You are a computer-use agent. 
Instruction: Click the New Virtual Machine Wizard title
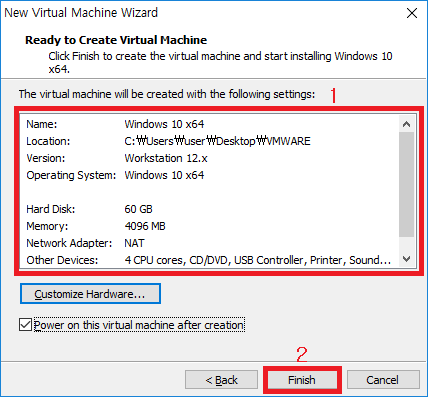click(81, 13)
